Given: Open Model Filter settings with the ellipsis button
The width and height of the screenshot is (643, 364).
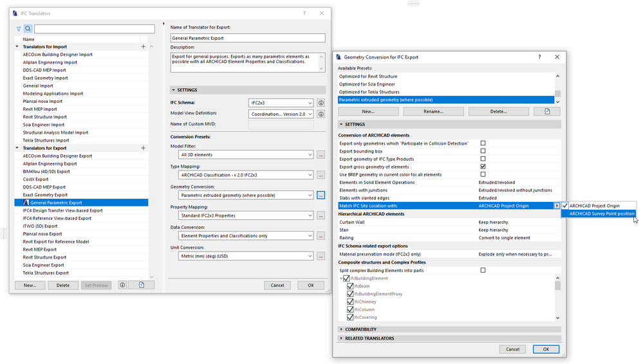Looking at the screenshot, I should click(321, 155).
